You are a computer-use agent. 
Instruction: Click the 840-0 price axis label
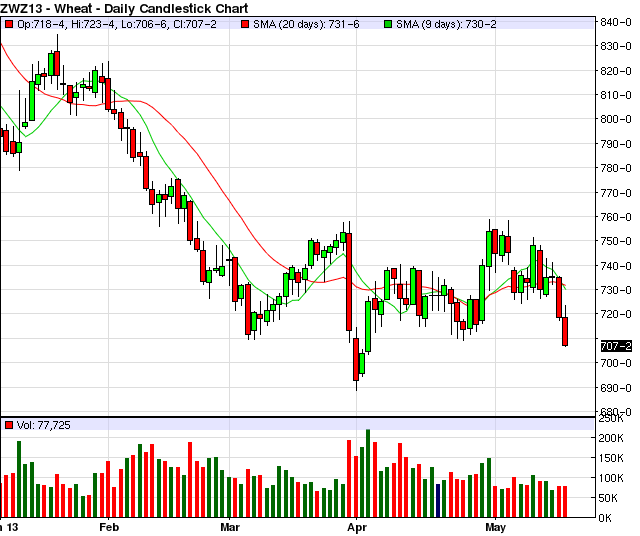click(616, 22)
